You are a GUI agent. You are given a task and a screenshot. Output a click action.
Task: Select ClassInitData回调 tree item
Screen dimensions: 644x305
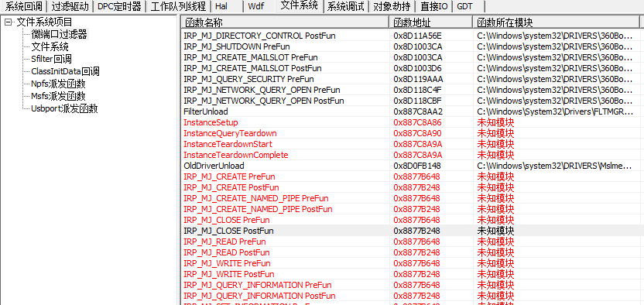pyautogui.click(x=65, y=71)
